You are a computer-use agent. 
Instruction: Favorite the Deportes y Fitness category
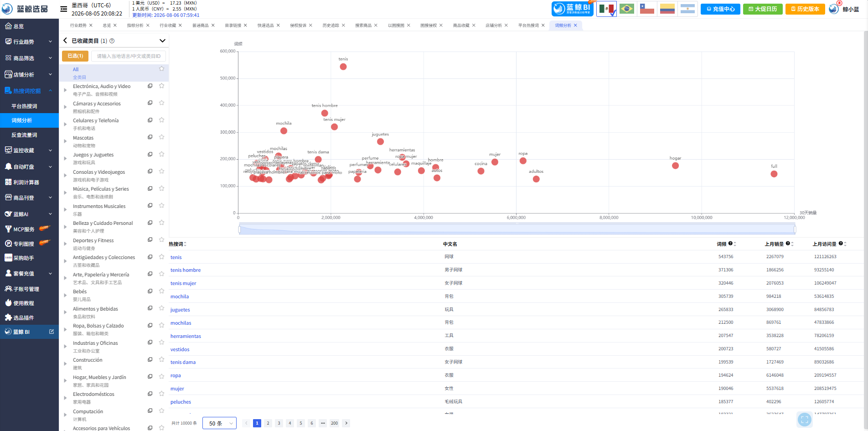tap(161, 239)
